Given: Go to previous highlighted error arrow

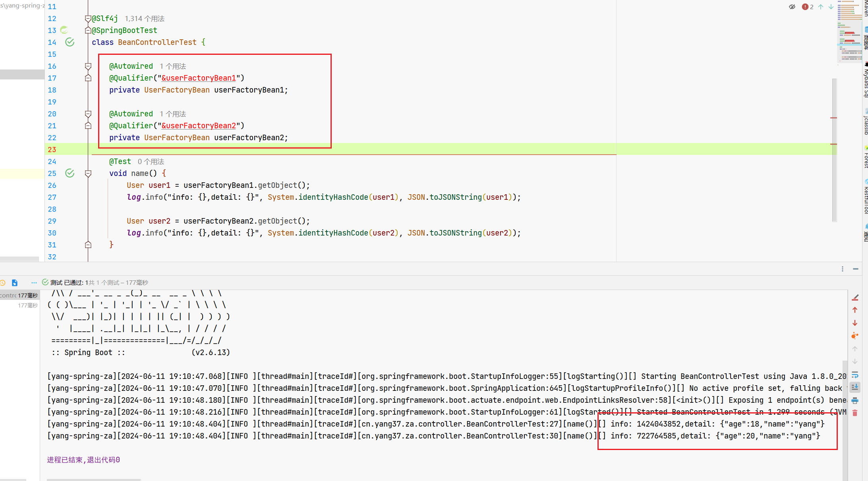Looking at the screenshot, I should (821, 7).
